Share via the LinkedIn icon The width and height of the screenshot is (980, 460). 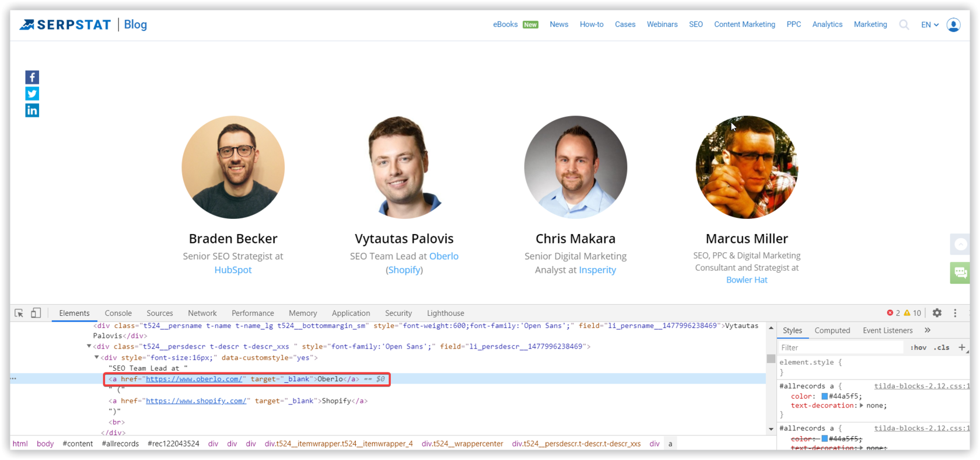[32, 110]
